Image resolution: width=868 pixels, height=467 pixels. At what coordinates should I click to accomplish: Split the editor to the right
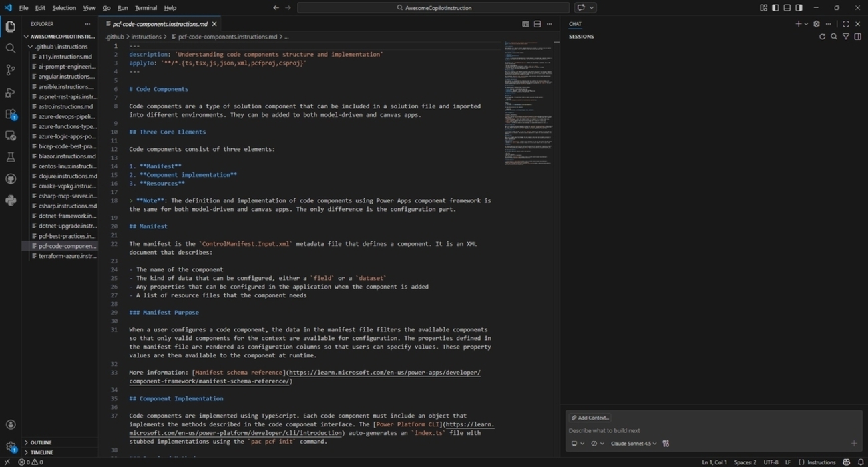coord(537,24)
